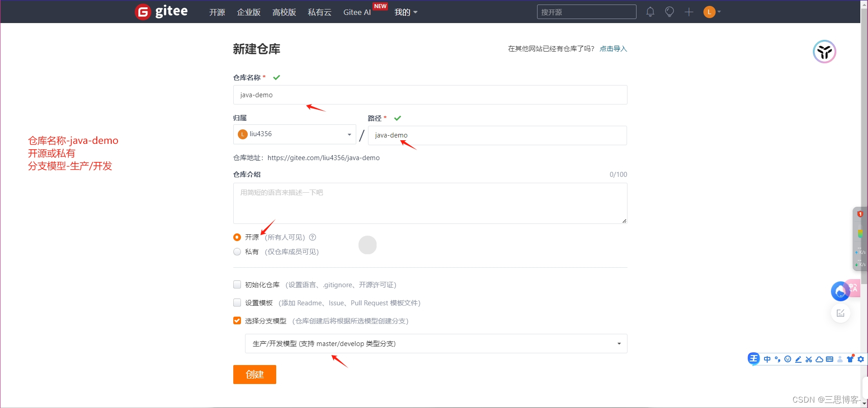Screen dimensions: 868x408
Task: Click the 新建仓库 page heading
Action: [x=256, y=49]
